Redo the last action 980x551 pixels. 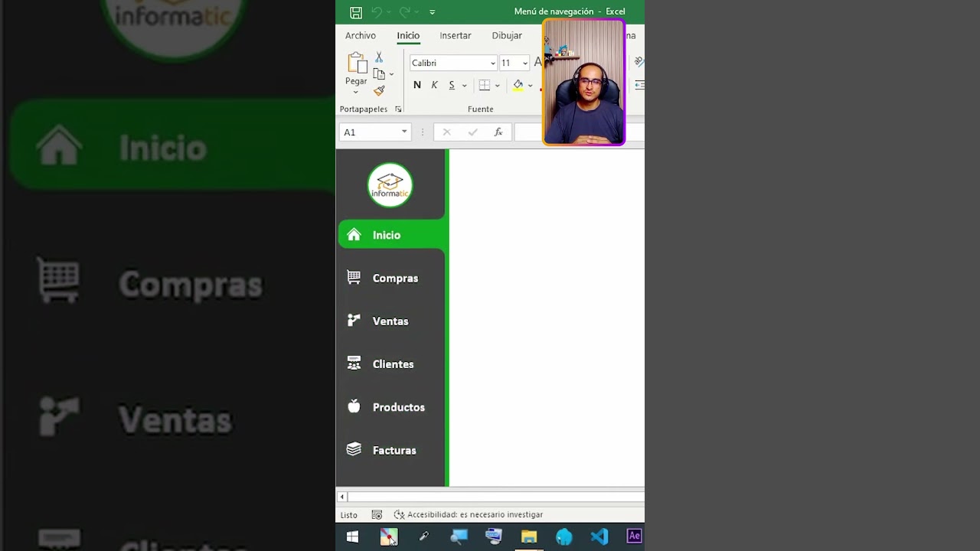click(x=404, y=12)
